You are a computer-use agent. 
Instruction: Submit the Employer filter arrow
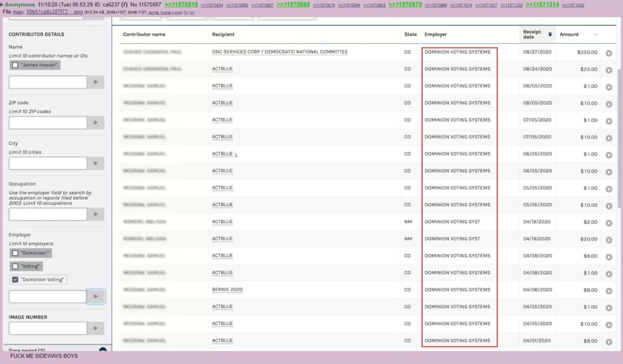click(x=95, y=296)
